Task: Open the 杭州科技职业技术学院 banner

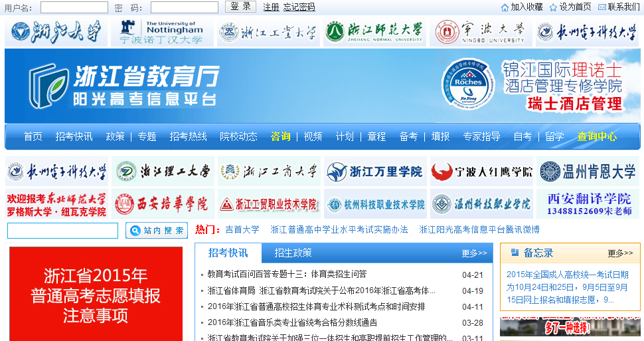Action: [x=375, y=204]
